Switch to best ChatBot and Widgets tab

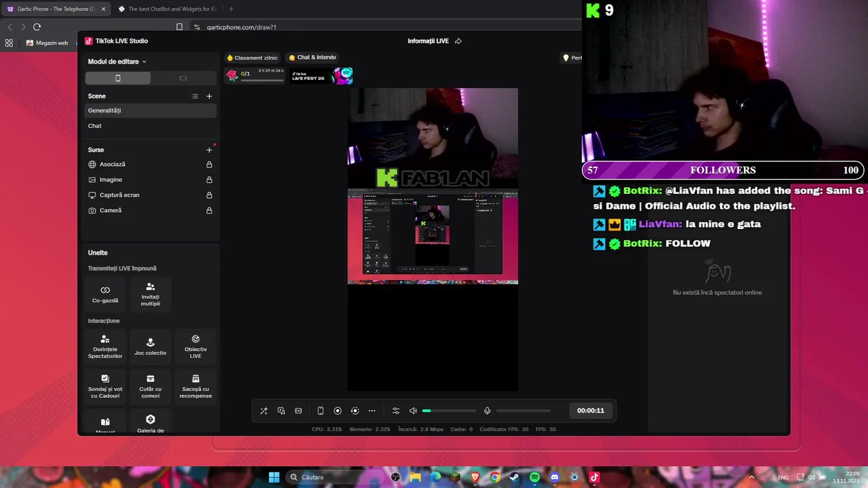pos(167,9)
